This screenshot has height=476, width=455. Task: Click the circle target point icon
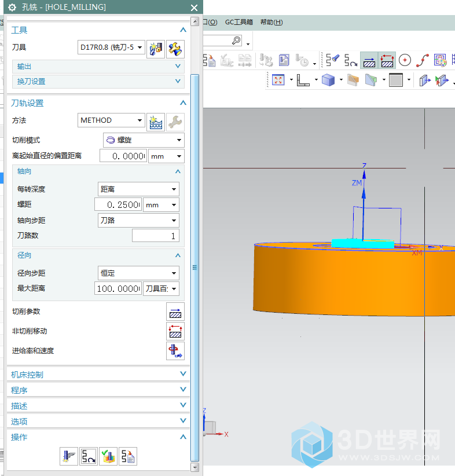pos(405,60)
